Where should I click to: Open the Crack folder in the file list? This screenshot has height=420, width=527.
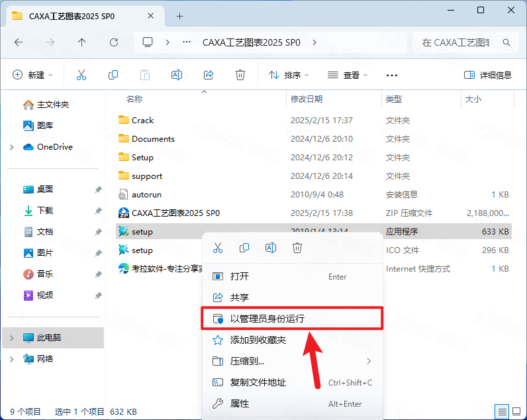[x=142, y=121]
